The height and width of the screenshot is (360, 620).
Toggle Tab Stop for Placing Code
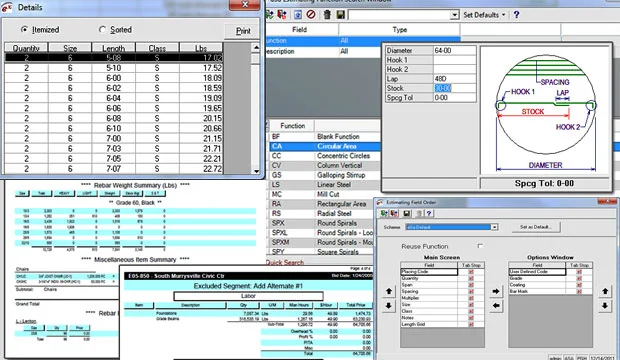pos(471,272)
